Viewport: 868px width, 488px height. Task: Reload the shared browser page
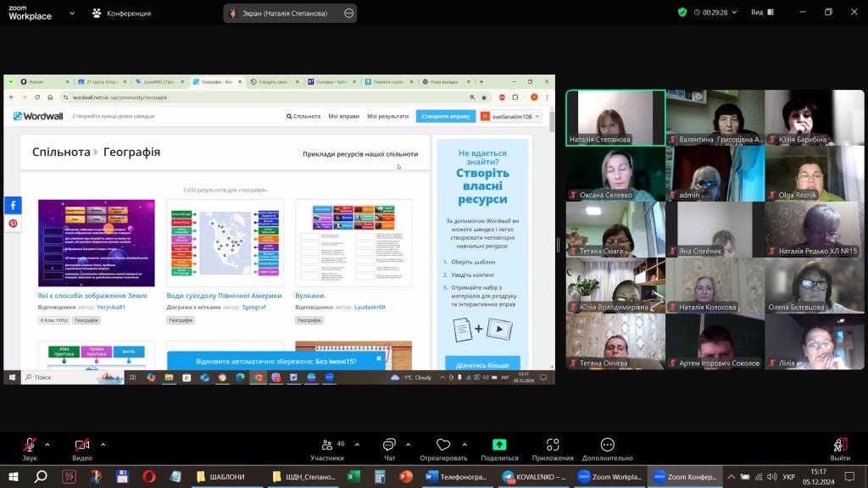[x=37, y=97]
